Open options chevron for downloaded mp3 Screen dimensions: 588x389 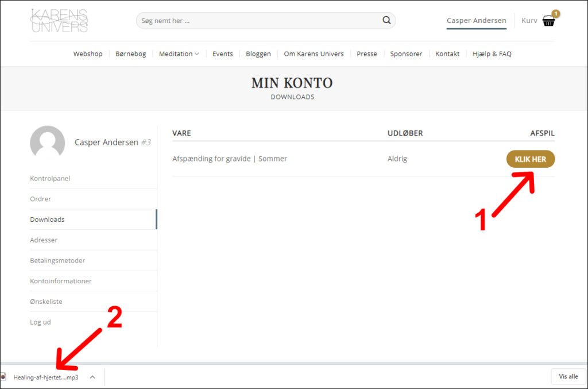92,377
